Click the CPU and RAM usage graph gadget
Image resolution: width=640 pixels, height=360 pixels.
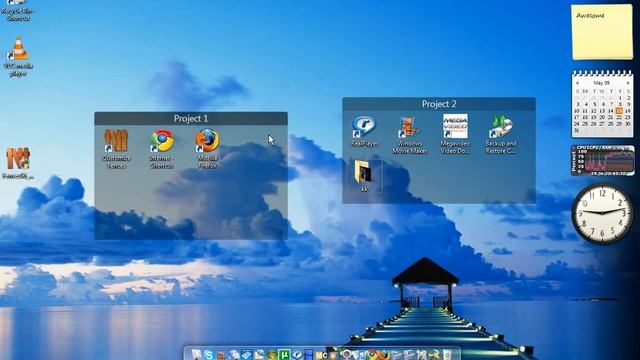click(x=603, y=160)
